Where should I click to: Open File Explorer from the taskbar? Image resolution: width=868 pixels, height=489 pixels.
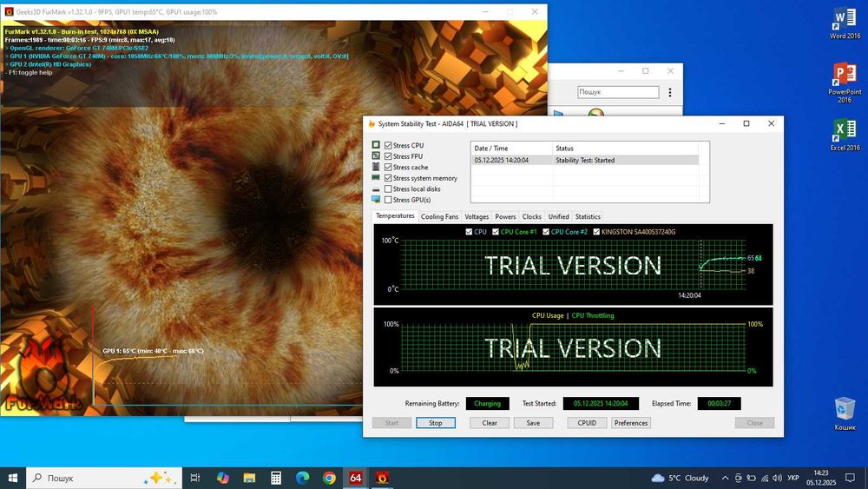click(x=249, y=478)
